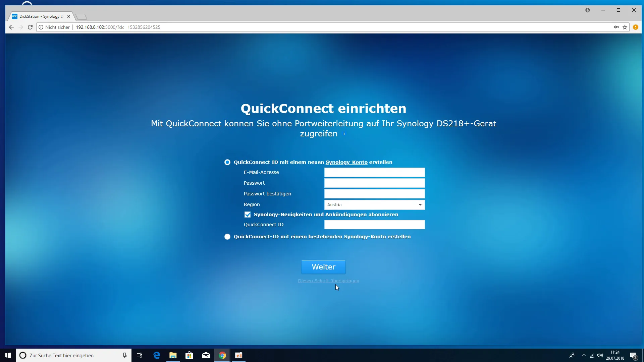Open saved passwords key icon

[x=616, y=27]
